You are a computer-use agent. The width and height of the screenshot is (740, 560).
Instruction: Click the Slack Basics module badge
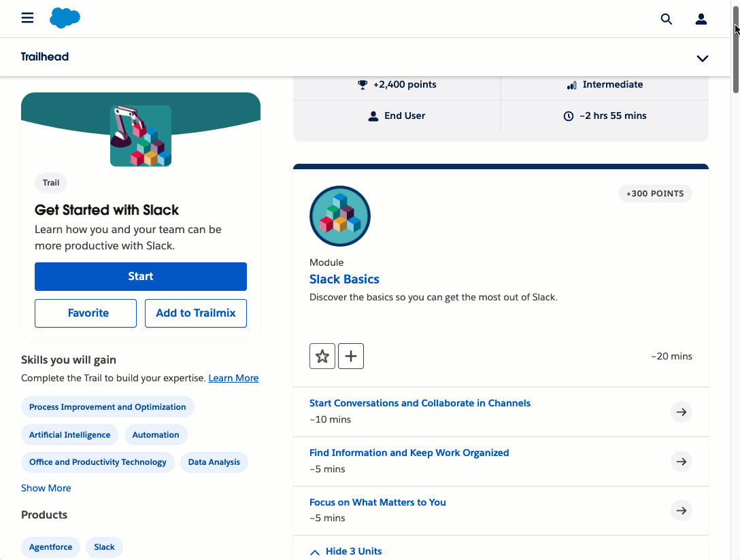[x=340, y=216]
